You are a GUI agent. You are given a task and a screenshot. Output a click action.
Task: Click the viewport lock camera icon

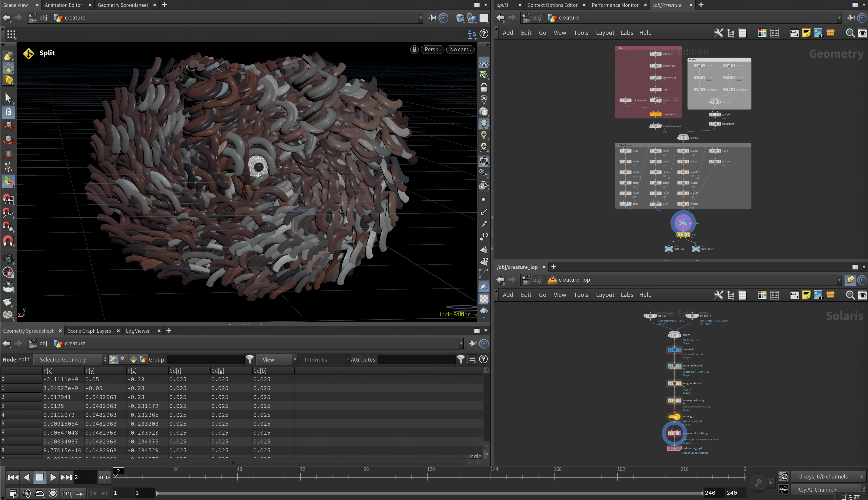coord(414,49)
